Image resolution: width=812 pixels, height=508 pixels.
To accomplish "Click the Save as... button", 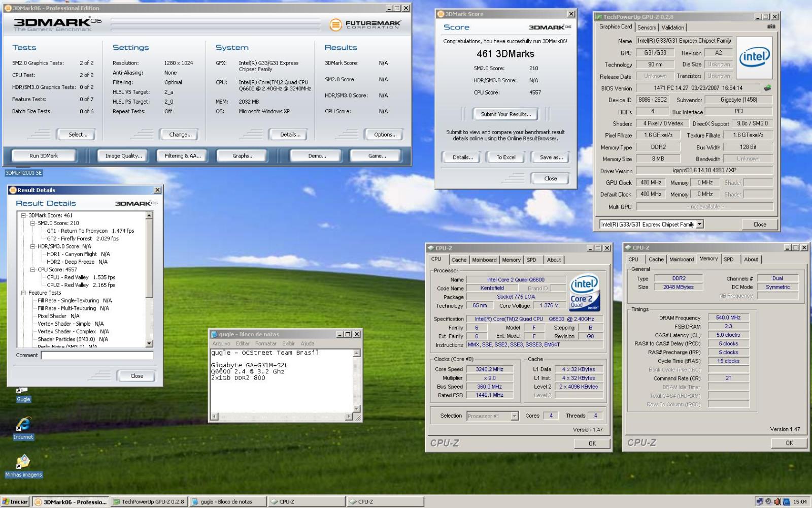I will [x=551, y=157].
